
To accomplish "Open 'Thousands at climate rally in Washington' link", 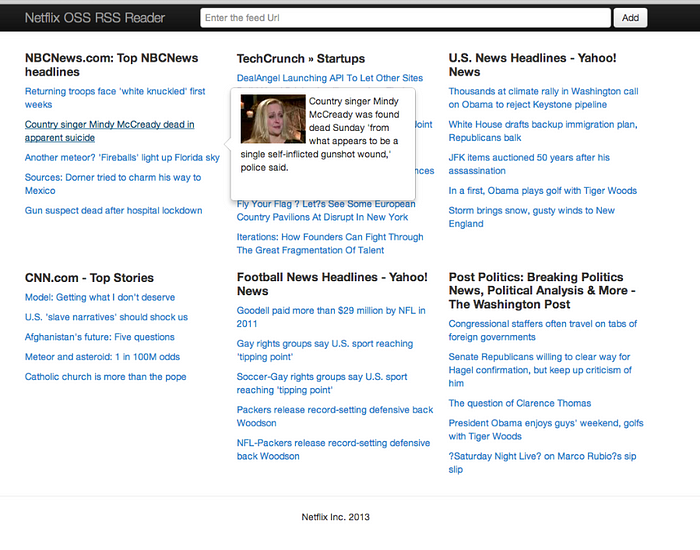I will 543,98.
